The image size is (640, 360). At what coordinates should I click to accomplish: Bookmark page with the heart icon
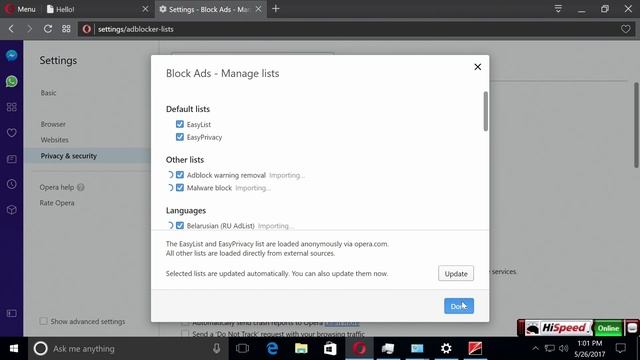[x=626, y=29]
